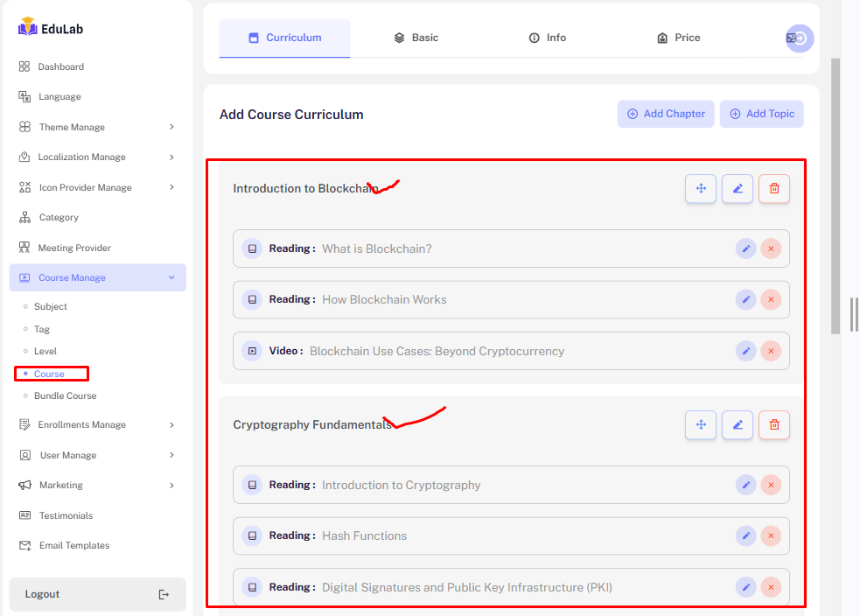Open Bundle Course in sidebar

(65, 396)
